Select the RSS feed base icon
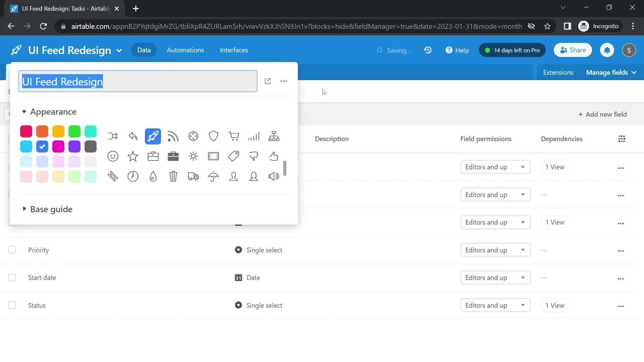644x362 pixels. [173, 136]
